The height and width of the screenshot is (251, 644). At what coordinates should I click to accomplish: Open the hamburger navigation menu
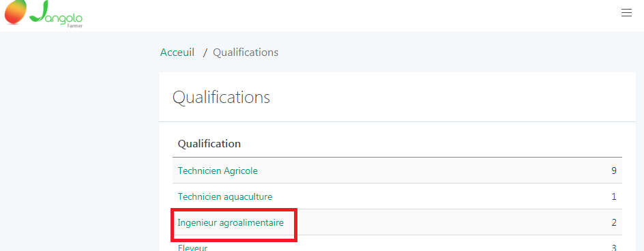[x=626, y=13]
